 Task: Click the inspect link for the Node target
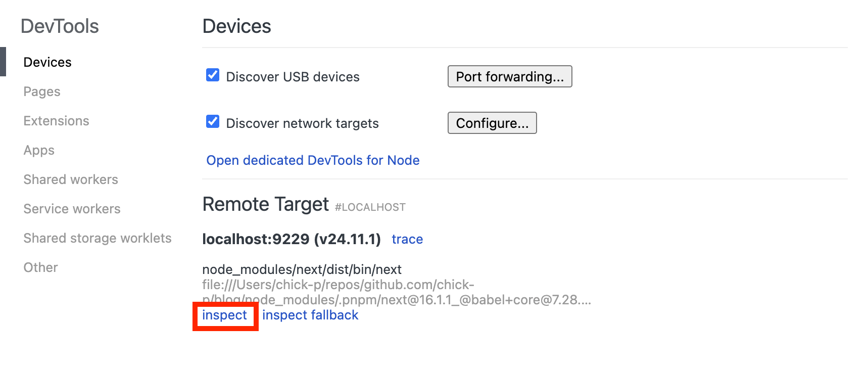click(224, 315)
